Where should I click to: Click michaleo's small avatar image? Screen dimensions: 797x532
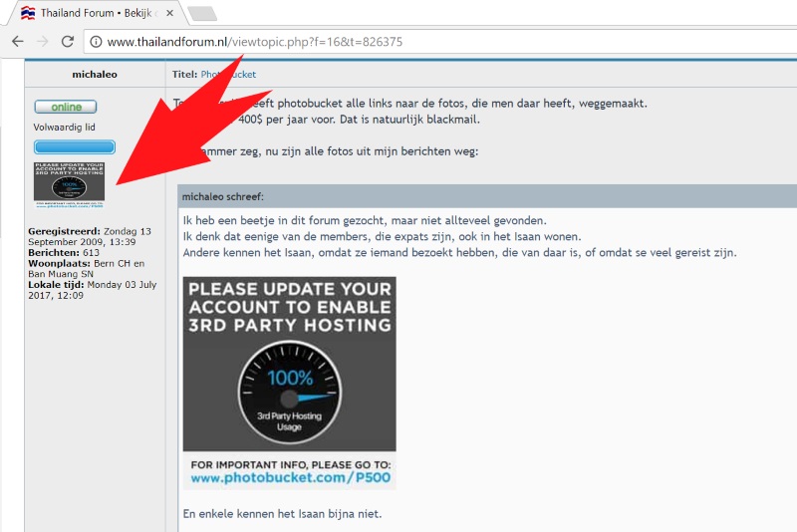69,185
